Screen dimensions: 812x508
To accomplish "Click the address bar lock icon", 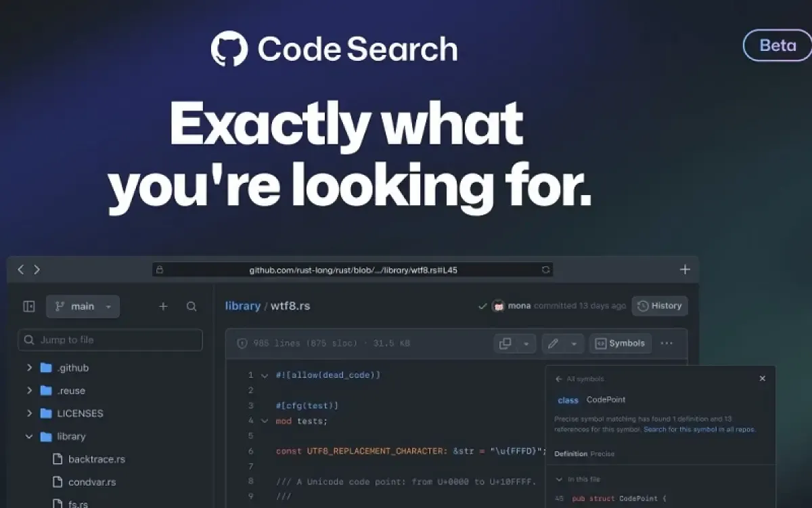I will click(x=160, y=270).
